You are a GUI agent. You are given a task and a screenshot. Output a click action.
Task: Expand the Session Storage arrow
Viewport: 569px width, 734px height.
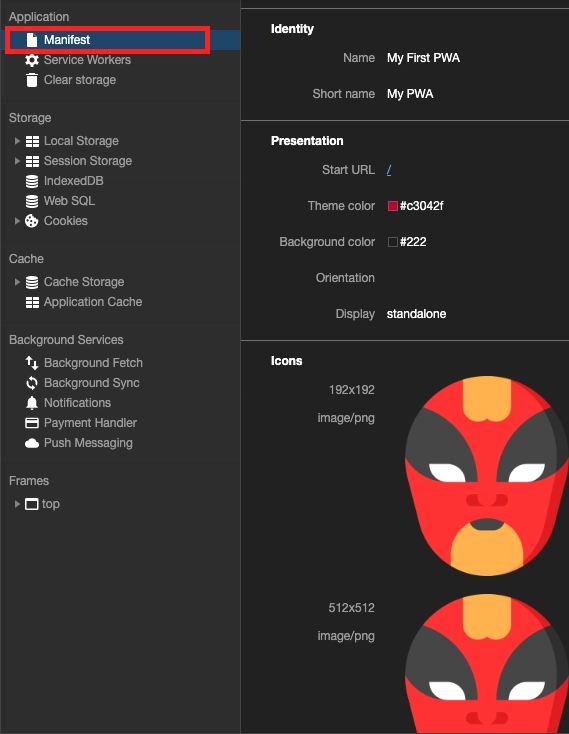point(17,161)
